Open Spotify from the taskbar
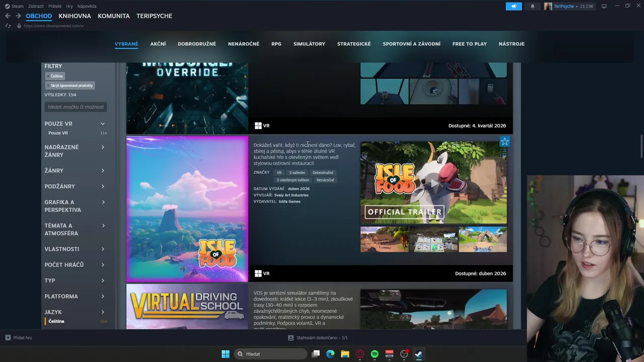Screen dimensions: 644x362 (374, 354)
